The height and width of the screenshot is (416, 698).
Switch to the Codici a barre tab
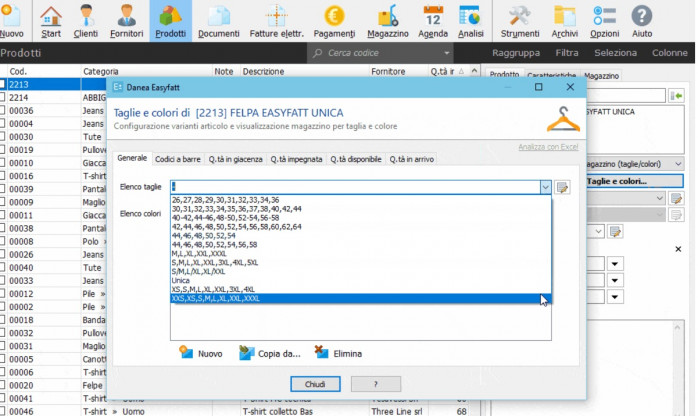coord(178,159)
